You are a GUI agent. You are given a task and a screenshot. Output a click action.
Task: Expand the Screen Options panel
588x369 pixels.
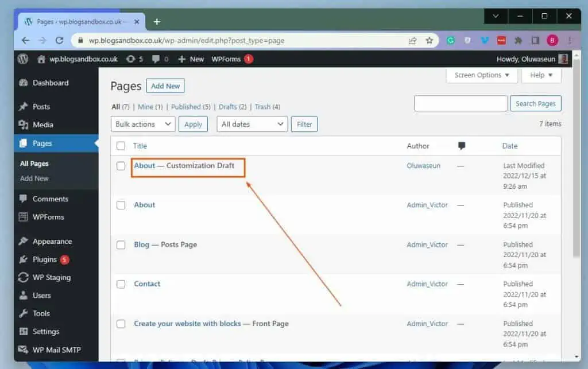point(481,75)
